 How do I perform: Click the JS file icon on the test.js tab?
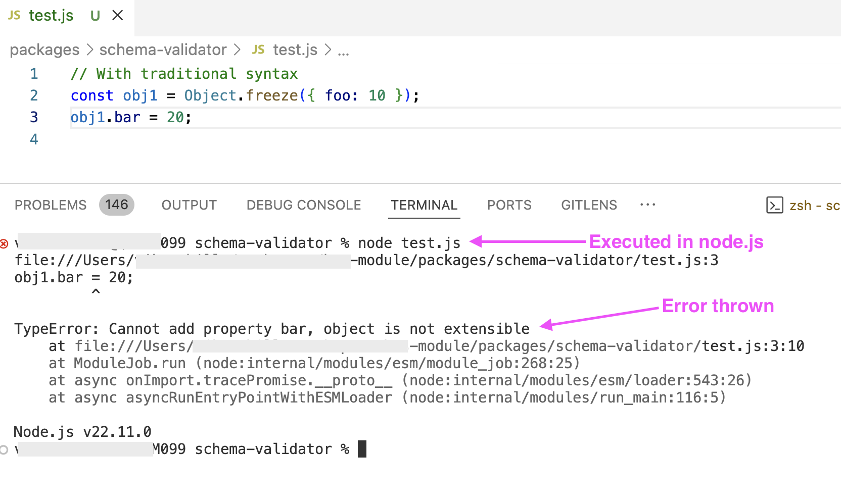15,16
